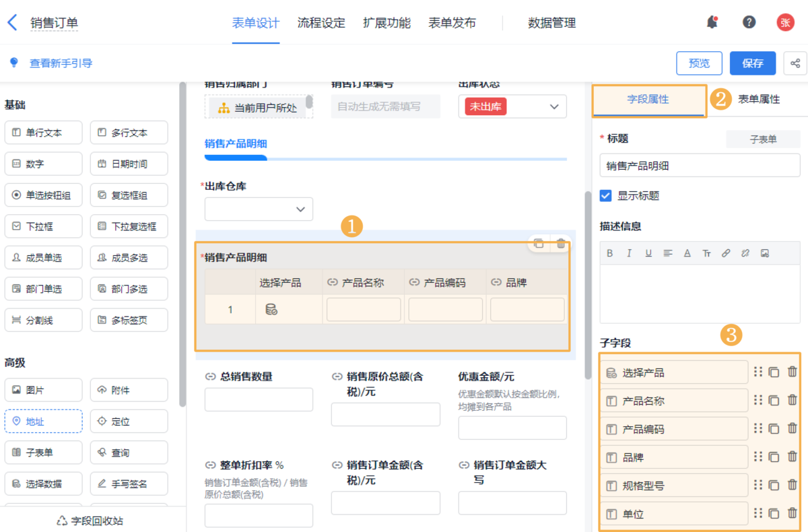Click the 标题 input field containing 销售产品明细
The width and height of the screenshot is (808, 532).
[700, 166]
